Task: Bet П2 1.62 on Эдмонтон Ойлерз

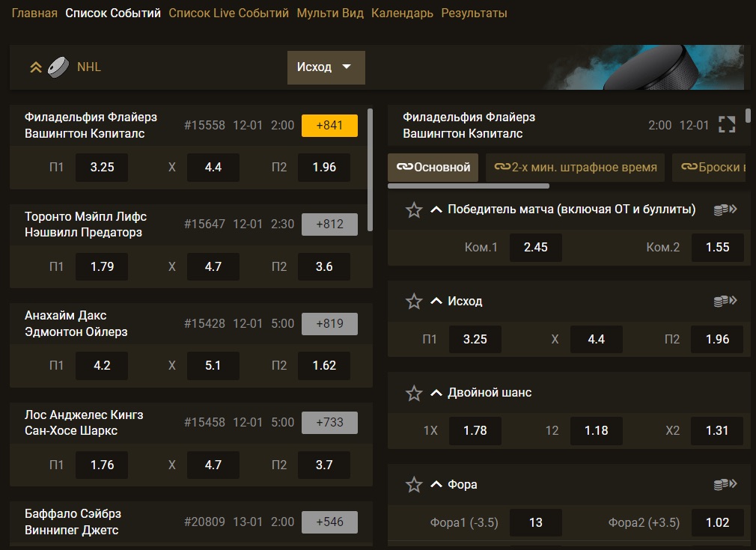Action: click(324, 365)
